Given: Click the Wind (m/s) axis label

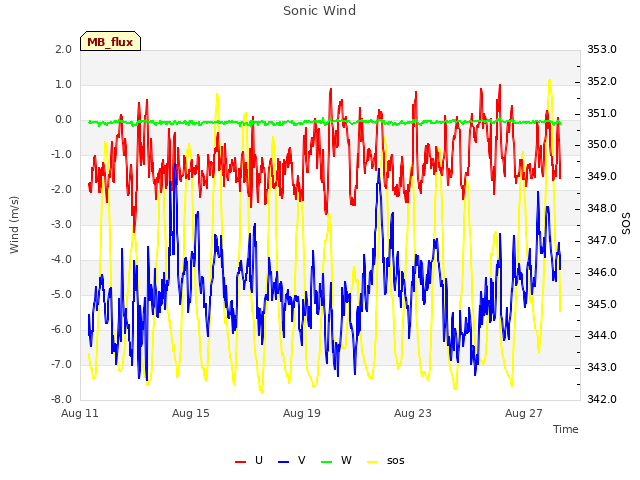Looking at the screenshot, I should [x=14, y=224].
